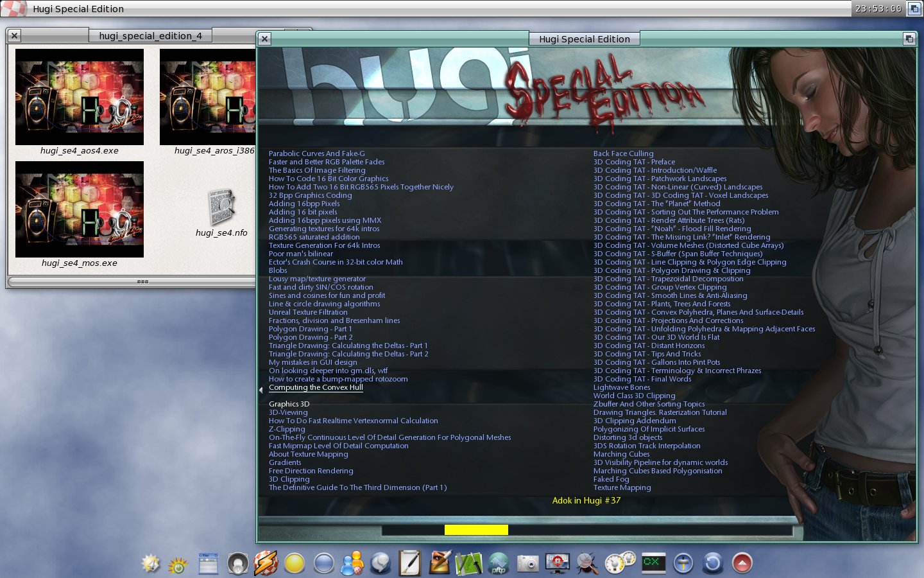Viewport: 924px width, 578px height.
Task: Click the blue sphere dock icon
Action: click(324, 563)
